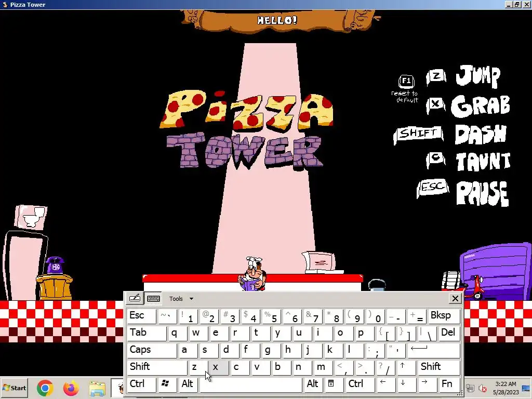
Task: Toggle the left Shift key
Action: click(157, 367)
